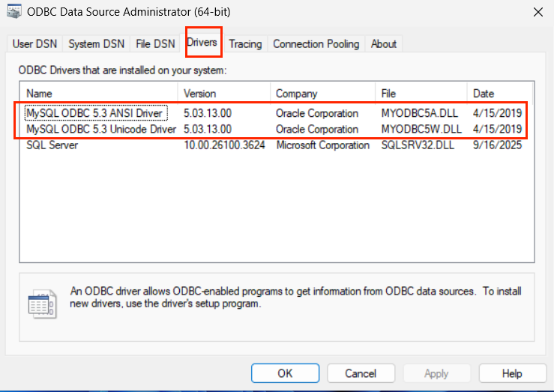554x392 pixels.
Task: Switch to the User DSN tab
Action: pos(33,44)
